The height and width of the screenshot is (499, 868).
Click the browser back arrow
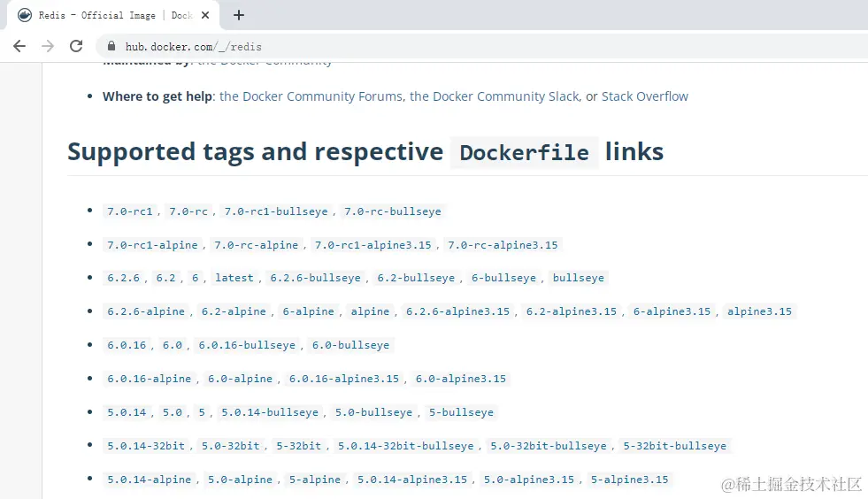19,46
